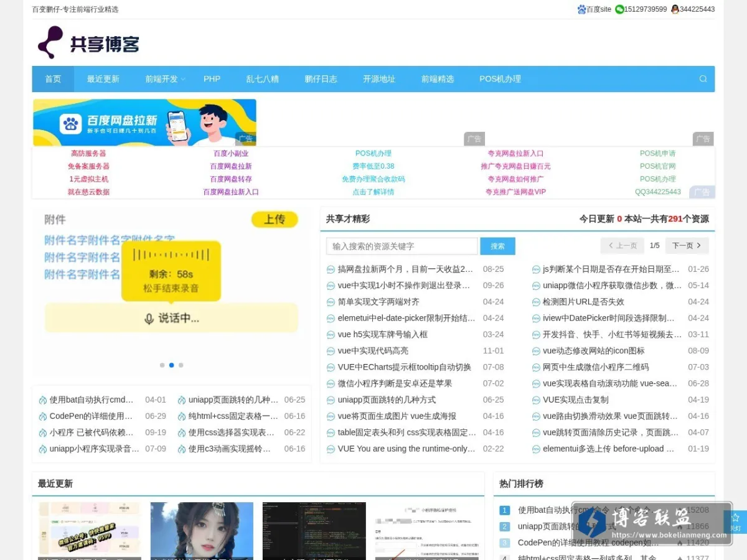
Task: Open the uniapp微信小程序获取微信步数 article
Action: 613,286
